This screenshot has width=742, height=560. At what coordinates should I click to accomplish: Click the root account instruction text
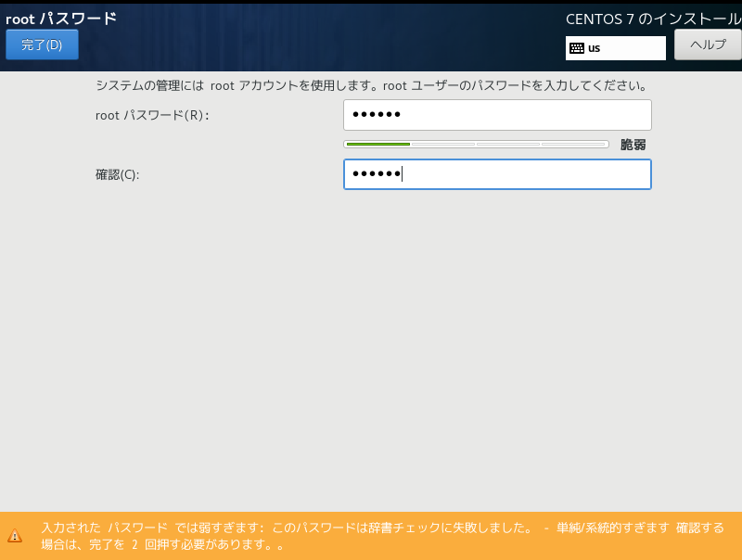click(372, 85)
